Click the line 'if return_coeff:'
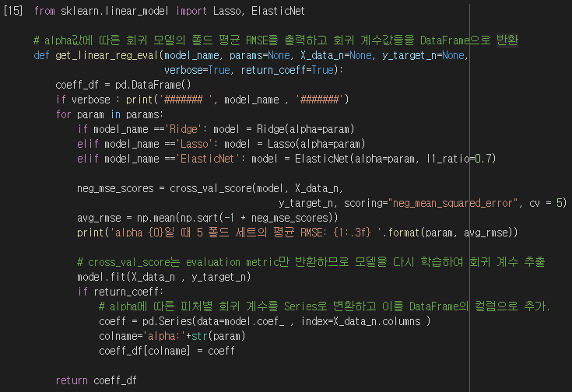The height and width of the screenshot is (392, 572). (x=120, y=292)
